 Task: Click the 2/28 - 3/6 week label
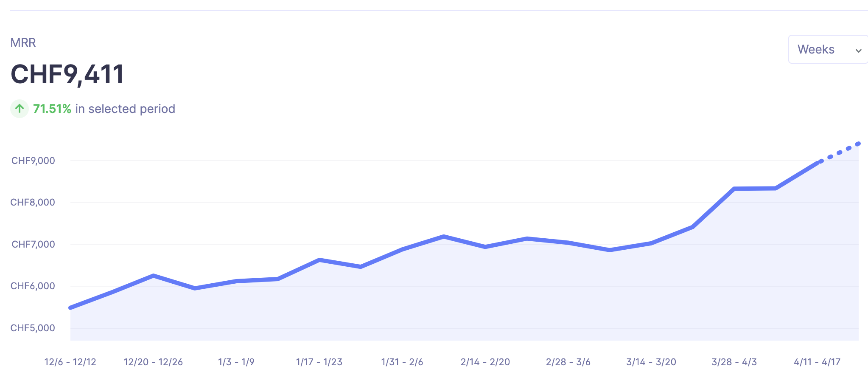click(568, 362)
